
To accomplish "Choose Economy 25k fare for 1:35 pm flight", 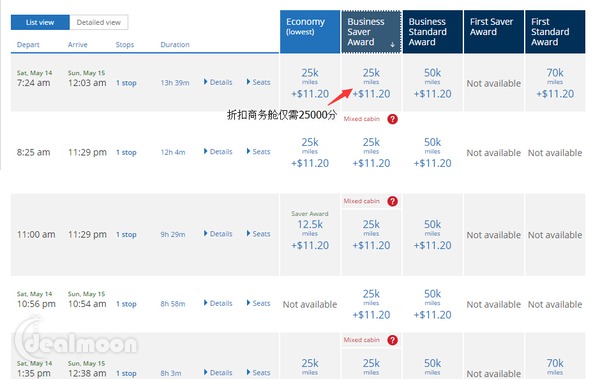I will pos(310,367).
